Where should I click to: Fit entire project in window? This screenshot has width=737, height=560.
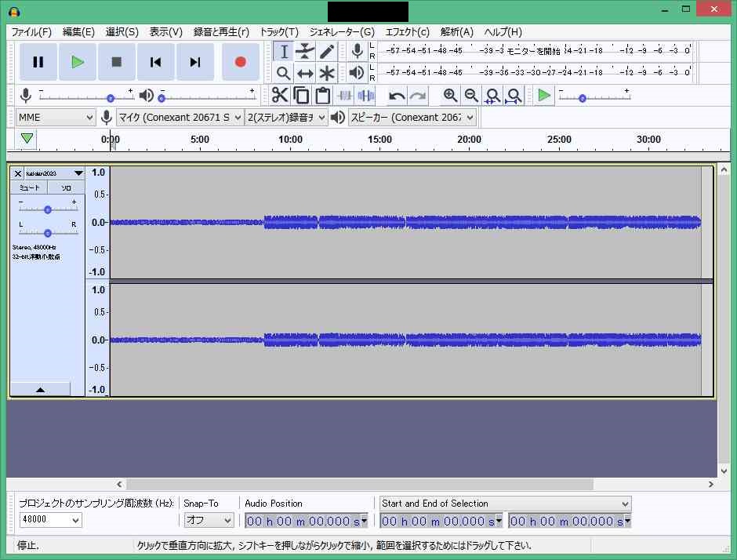(514, 96)
